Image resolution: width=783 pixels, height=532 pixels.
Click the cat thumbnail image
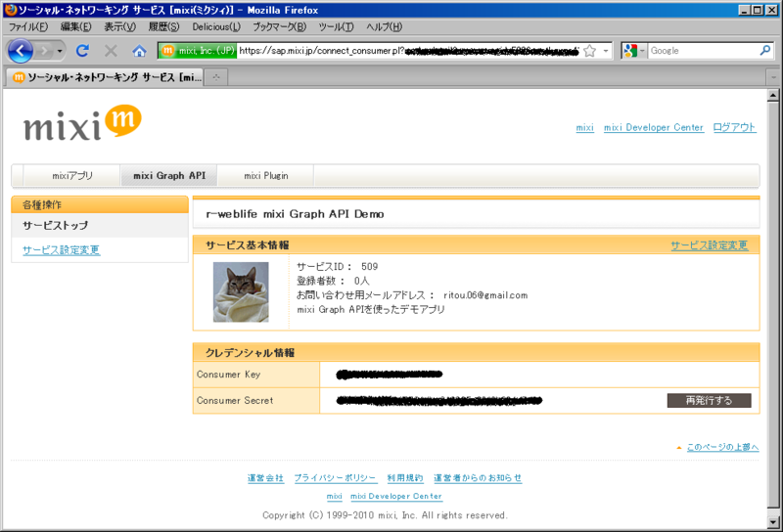(x=241, y=292)
